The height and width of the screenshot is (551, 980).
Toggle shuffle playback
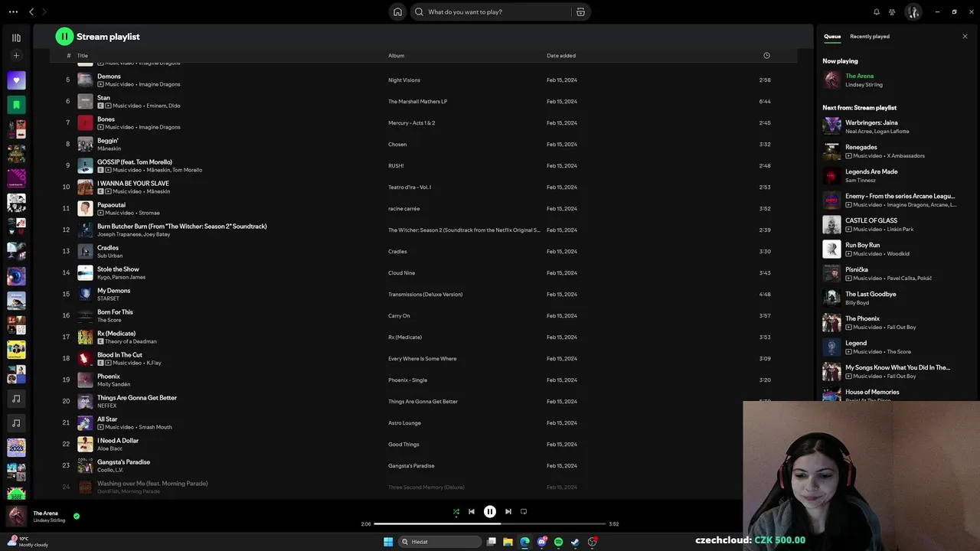click(456, 511)
